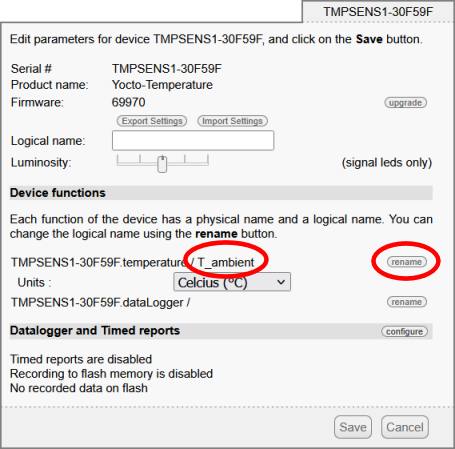Click the firmware upgrade button
Screen dimensions: 455x449
tap(405, 103)
